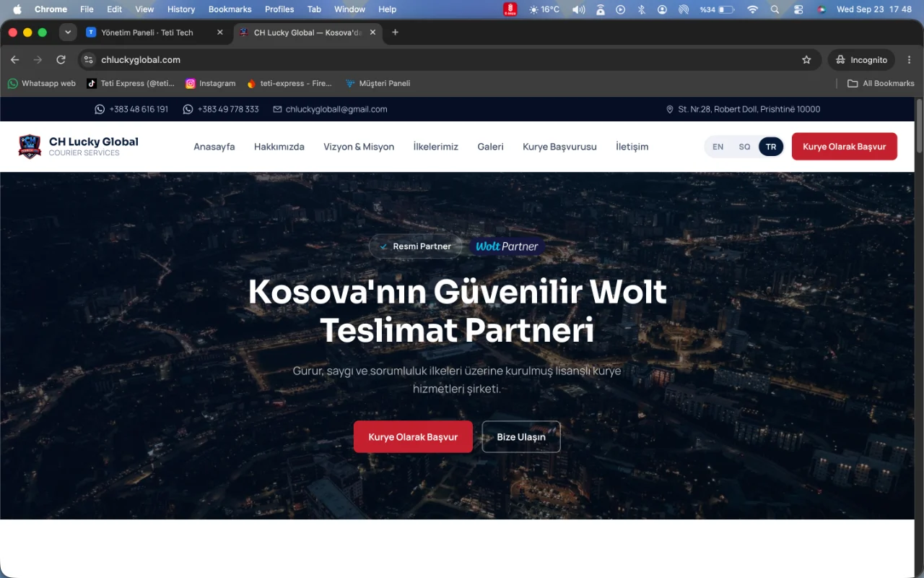The height and width of the screenshot is (578, 924).
Task: Click the CH Lucky Global site logo
Action: pyautogui.click(x=79, y=146)
